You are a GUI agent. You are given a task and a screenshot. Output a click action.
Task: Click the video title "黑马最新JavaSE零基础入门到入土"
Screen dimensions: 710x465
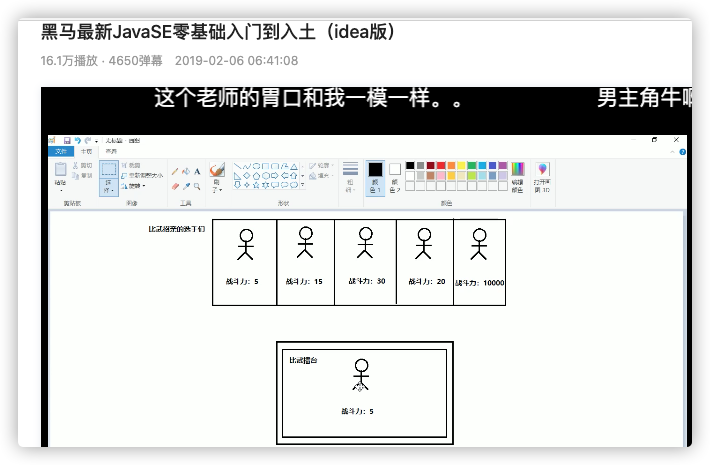click(177, 32)
